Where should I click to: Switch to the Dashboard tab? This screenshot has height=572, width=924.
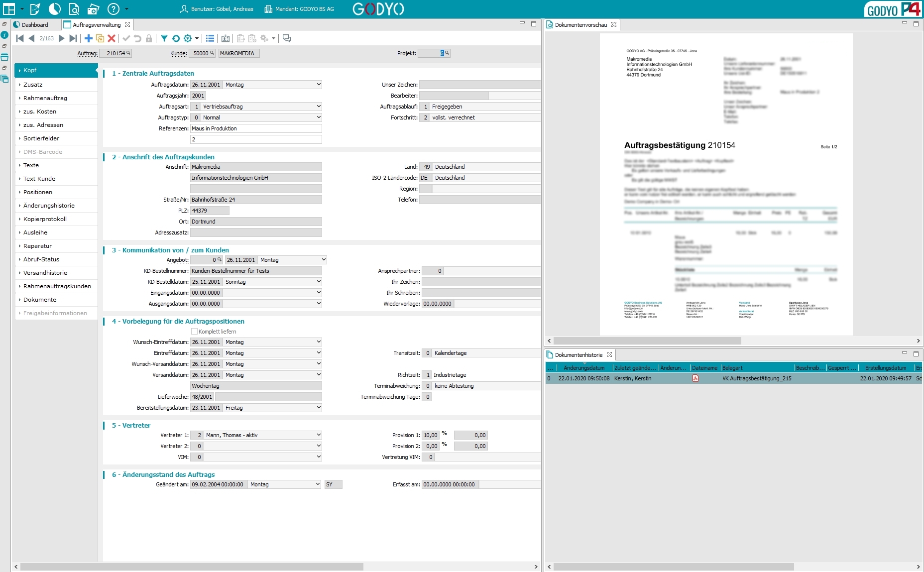tap(35, 25)
